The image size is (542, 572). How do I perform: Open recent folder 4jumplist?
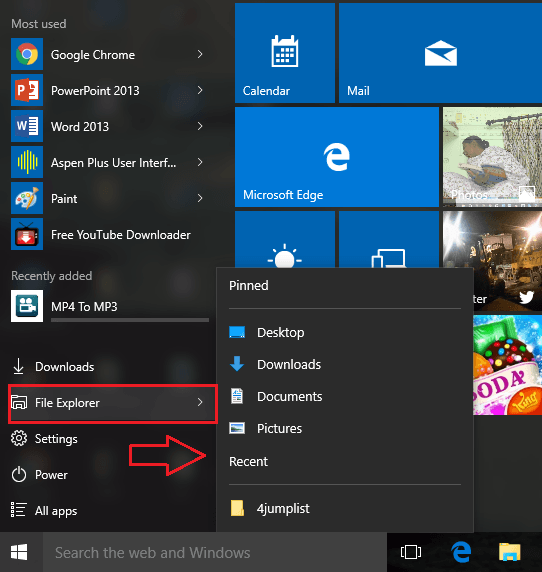pos(345,508)
